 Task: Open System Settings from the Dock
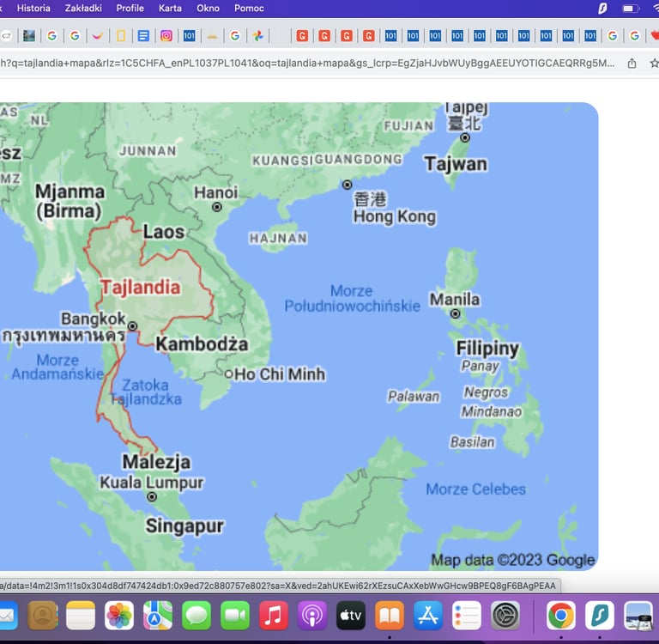pos(505,616)
